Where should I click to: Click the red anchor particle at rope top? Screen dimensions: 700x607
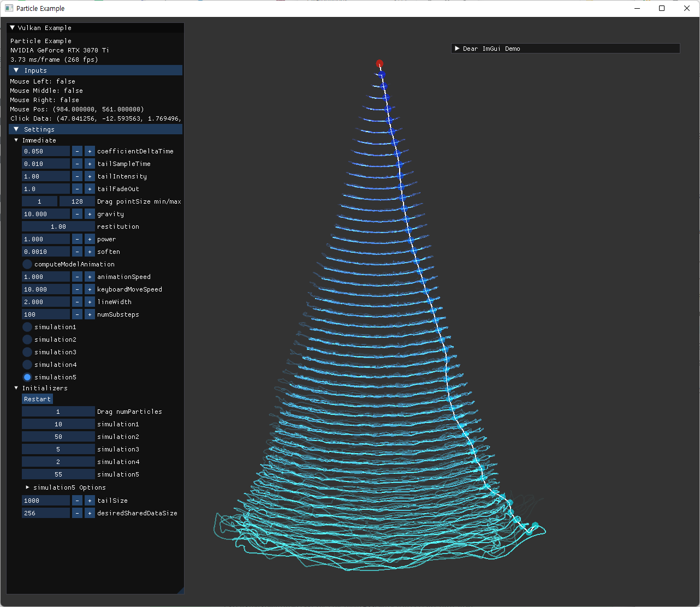click(379, 64)
